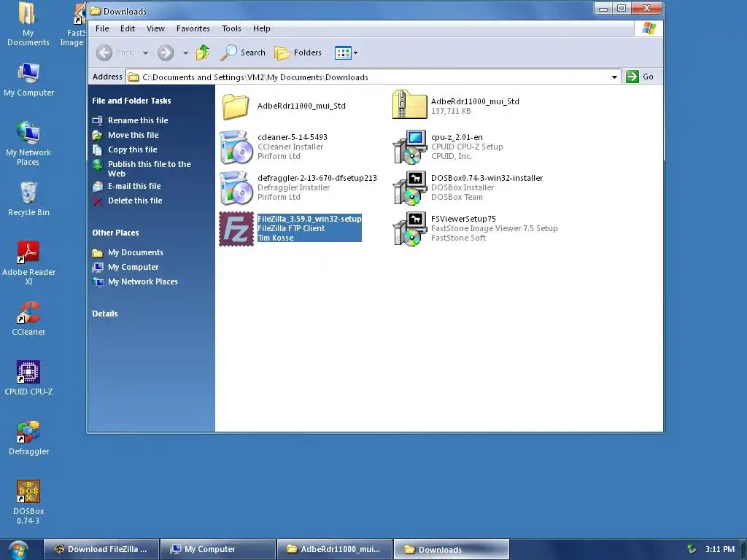Open the Forward history dropdown arrow
This screenshot has width=747, height=560.
185,52
